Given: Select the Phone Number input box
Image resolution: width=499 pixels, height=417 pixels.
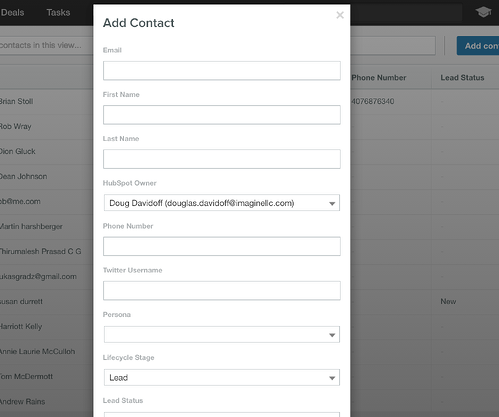Looking at the screenshot, I should [x=222, y=246].
